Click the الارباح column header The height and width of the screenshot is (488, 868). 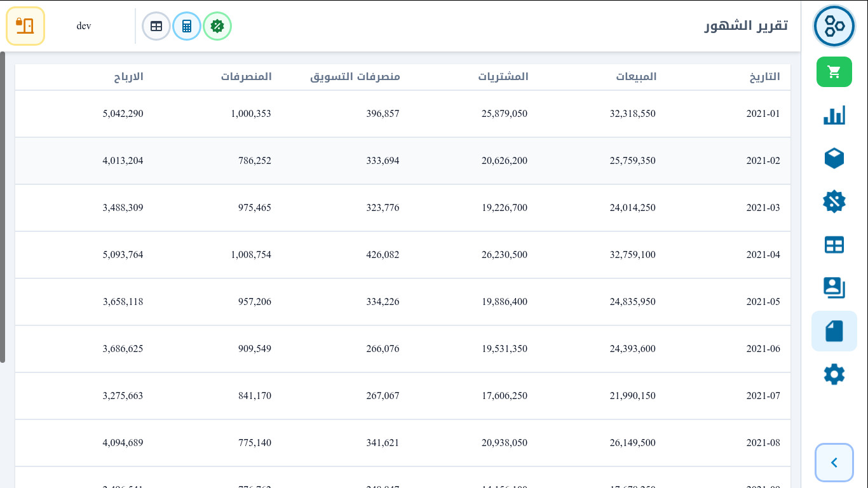coord(128,77)
